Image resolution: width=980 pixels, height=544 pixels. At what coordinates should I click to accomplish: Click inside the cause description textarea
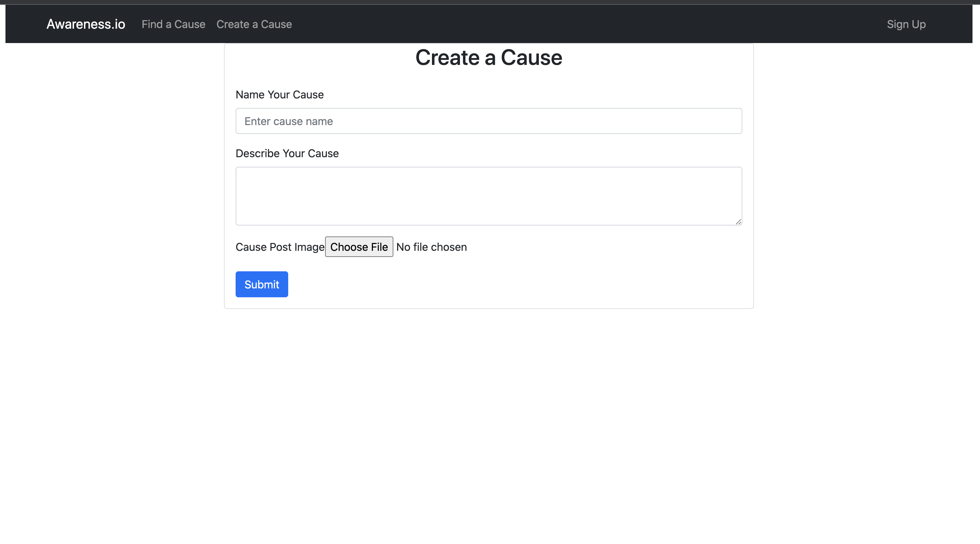[489, 196]
